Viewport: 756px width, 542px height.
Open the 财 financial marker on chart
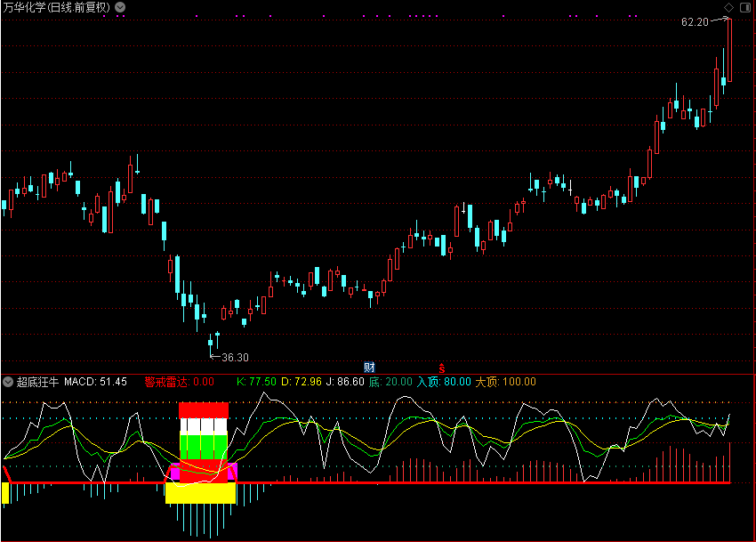tap(369, 368)
